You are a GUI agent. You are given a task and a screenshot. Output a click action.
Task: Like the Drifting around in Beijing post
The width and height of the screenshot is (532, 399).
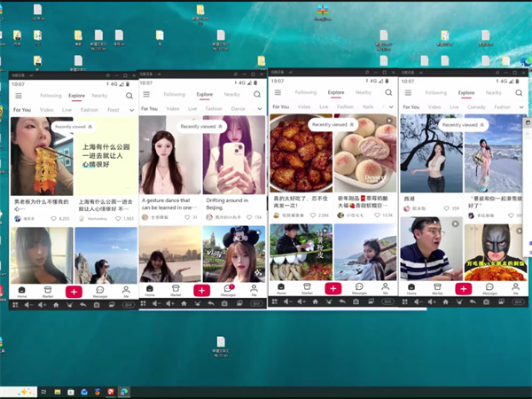tap(249, 217)
